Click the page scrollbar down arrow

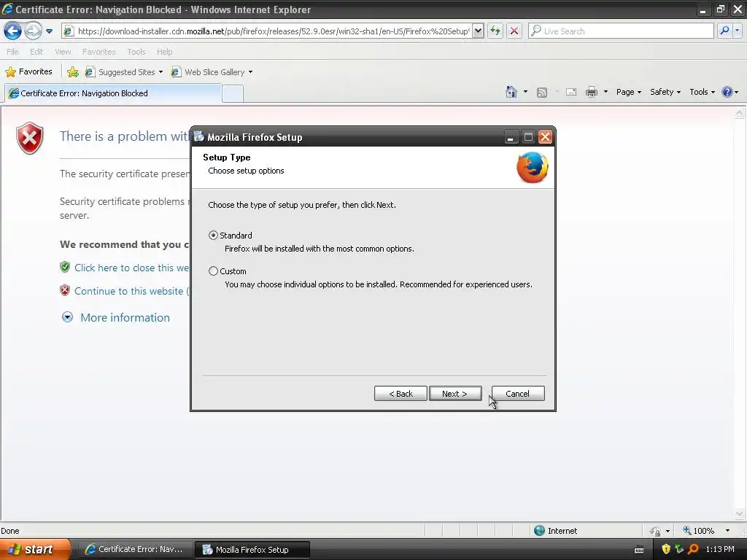739,514
